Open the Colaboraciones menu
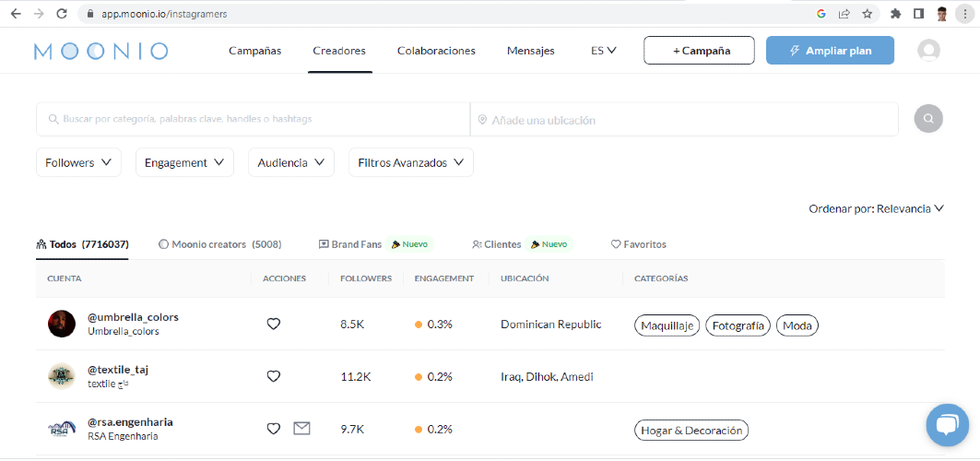 [x=436, y=51]
